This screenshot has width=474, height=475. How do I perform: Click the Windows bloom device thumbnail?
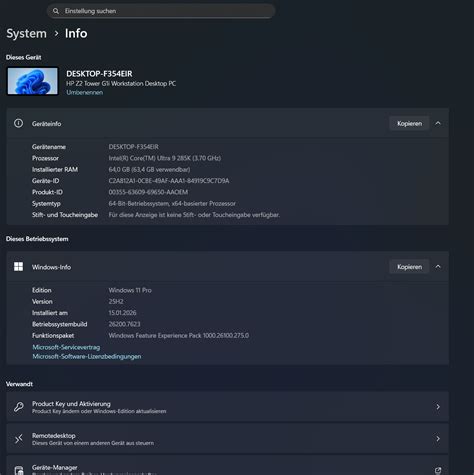33,81
